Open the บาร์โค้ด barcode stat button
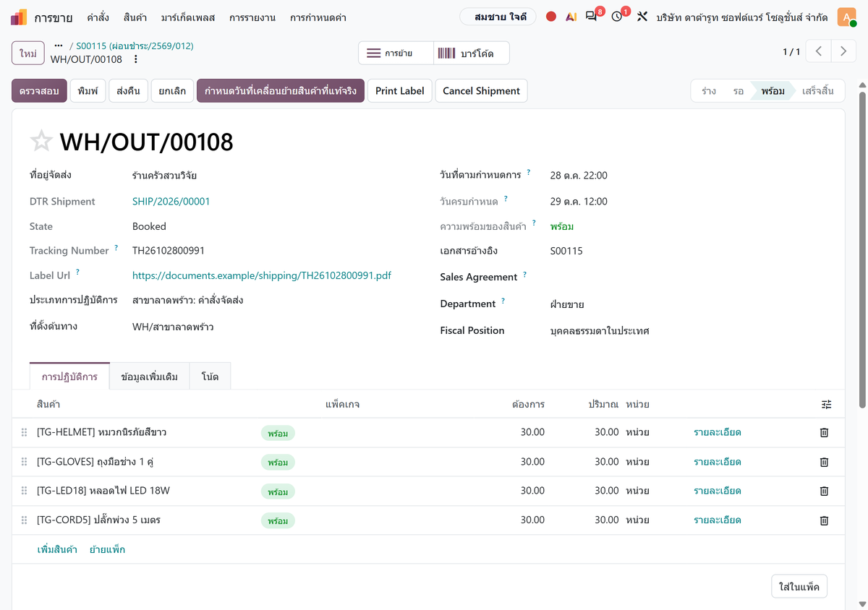Screen dimensions: 868x610 point(472,53)
